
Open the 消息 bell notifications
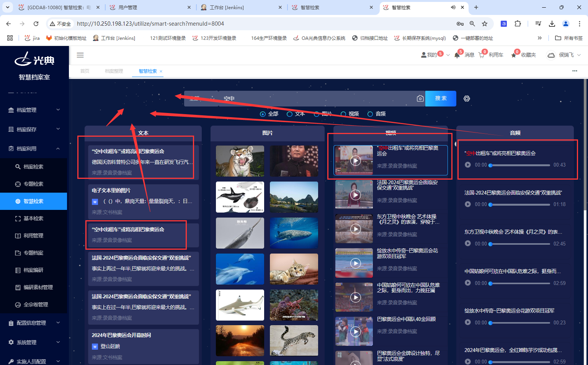tap(457, 55)
